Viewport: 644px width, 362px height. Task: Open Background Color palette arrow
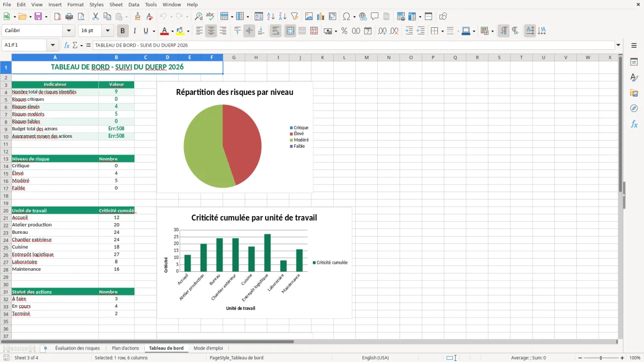(x=188, y=31)
